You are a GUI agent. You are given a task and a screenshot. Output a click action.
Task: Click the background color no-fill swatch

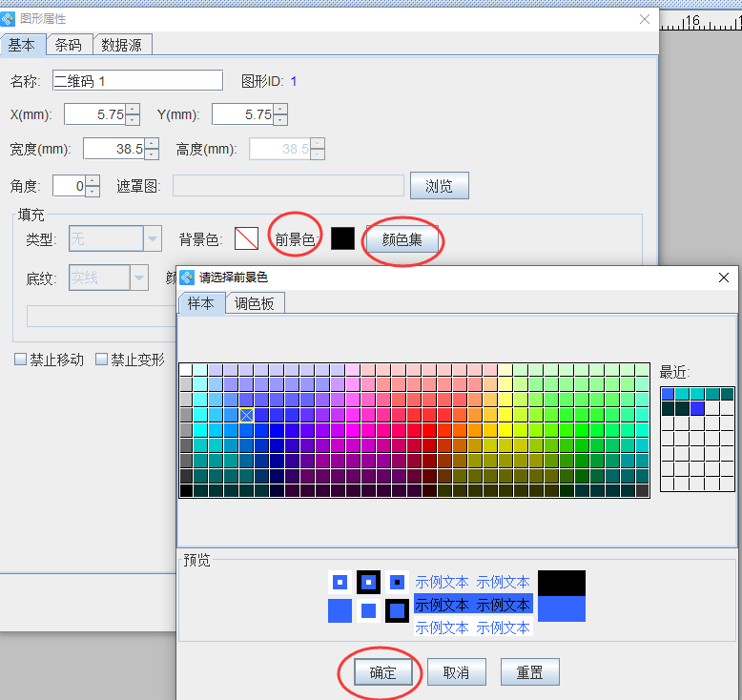246,239
